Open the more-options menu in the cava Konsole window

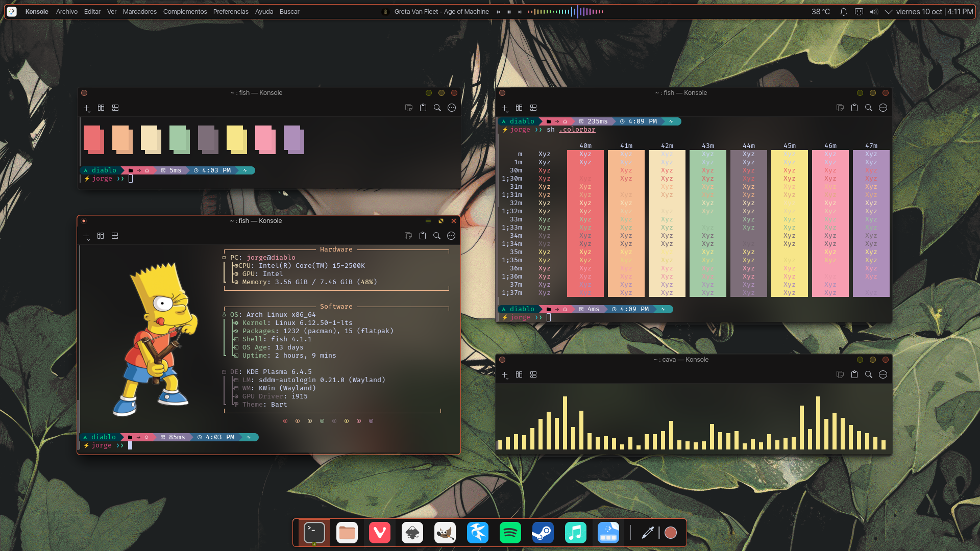coord(883,374)
